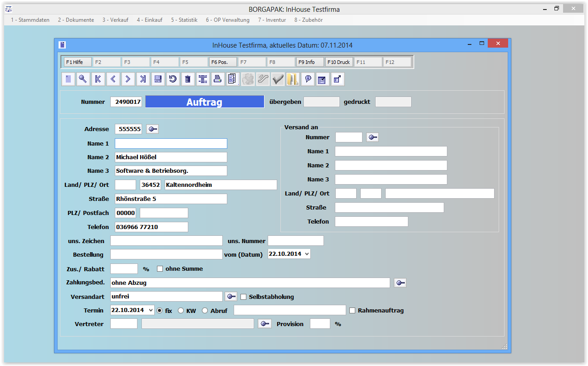
Task: Expand the Termin date dropdown
Action: [151, 310]
